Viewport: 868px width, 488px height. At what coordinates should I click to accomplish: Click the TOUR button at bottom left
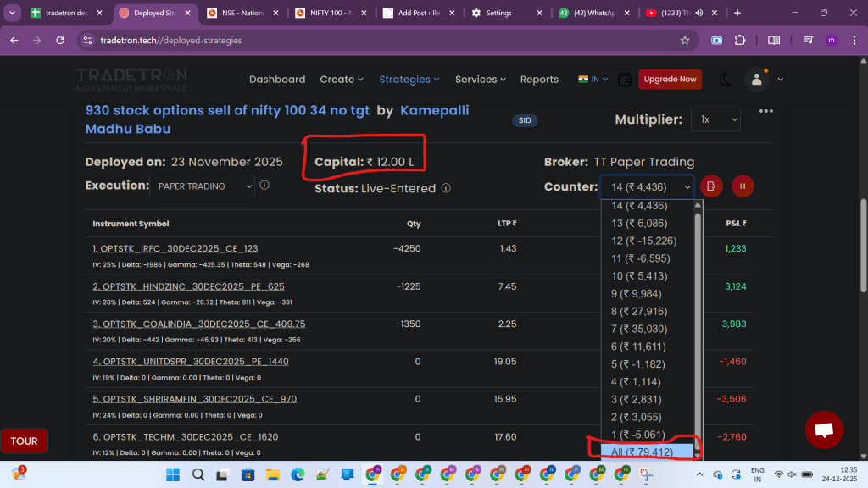click(x=24, y=441)
